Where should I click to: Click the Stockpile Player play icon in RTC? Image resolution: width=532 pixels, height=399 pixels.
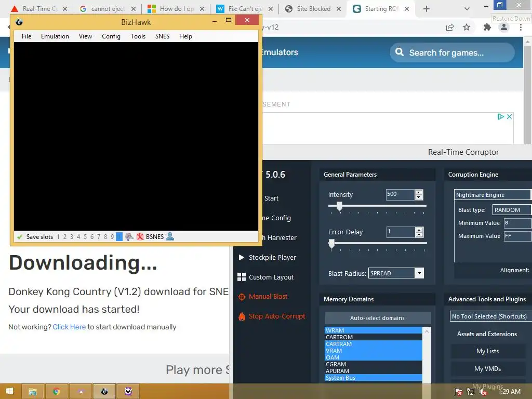pos(241,258)
